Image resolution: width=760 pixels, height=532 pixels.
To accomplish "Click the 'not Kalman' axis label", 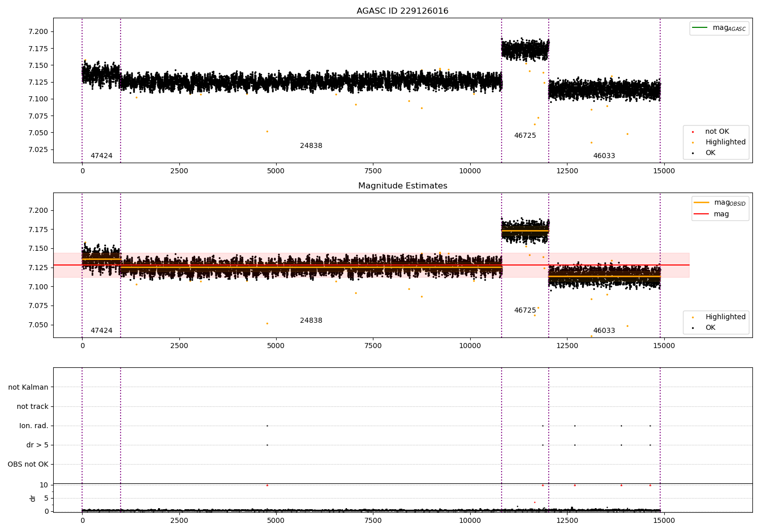I will point(28,388).
